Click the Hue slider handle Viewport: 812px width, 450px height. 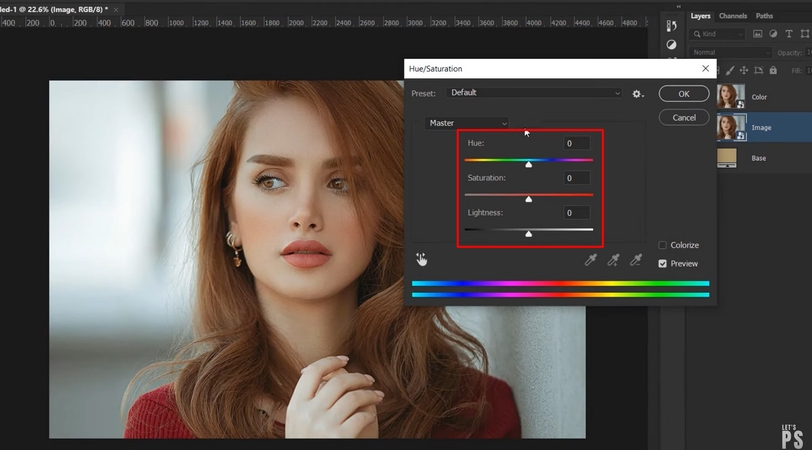pos(529,165)
